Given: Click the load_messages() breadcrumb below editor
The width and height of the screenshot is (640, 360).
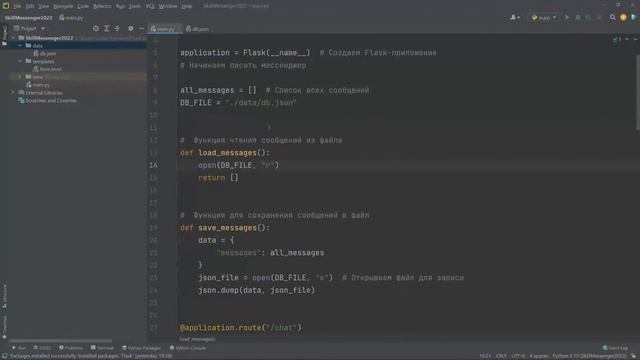Looking at the screenshot, I should [x=197, y=339].
